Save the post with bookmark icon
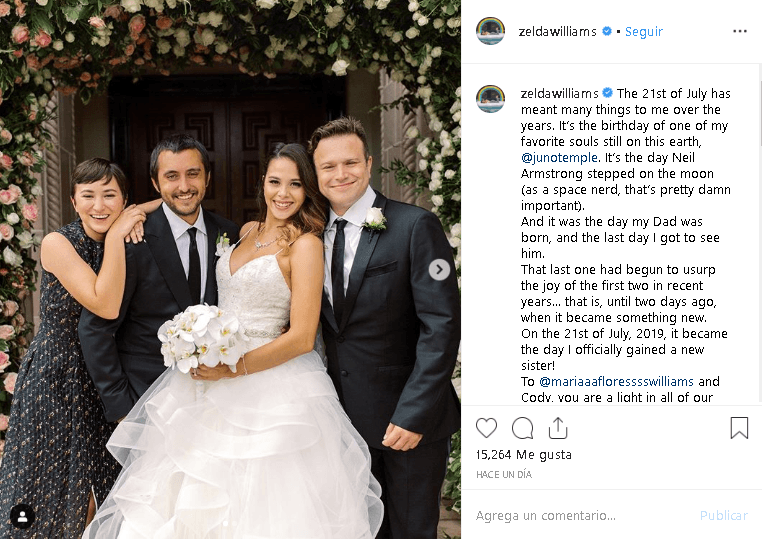 click(x=739, y=428)
